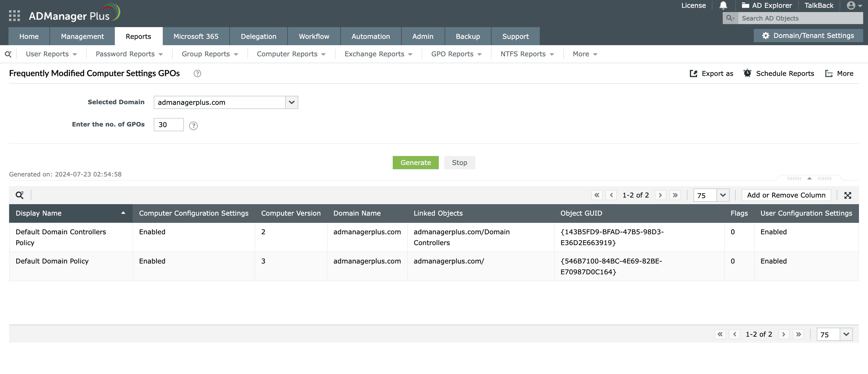Collapse the report filter panel arrow

[x=809, y=178]
